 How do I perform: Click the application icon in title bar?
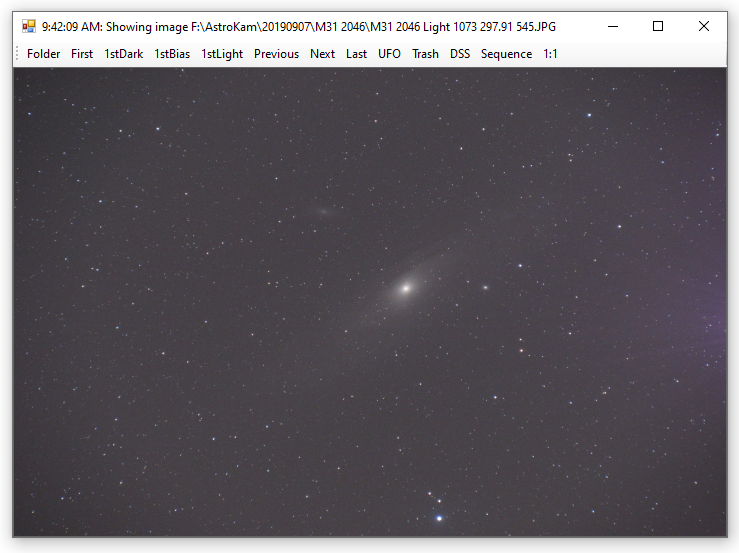(x=29, y=26)
